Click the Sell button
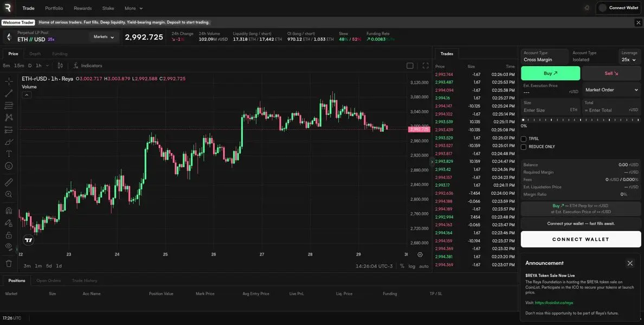The width and height of the screenshot is (644, 325). (x=611, y=73)
